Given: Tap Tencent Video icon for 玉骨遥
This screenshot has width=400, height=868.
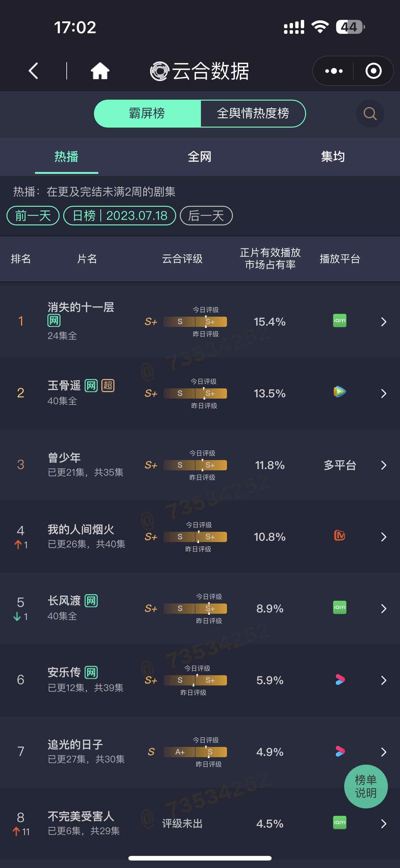Looking at the screenshot, I should point(340,392).
